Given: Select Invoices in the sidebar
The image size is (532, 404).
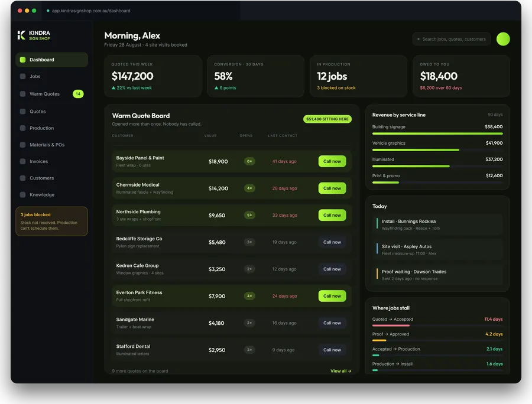Looking at the screenshot, I should tap(51, 161).
